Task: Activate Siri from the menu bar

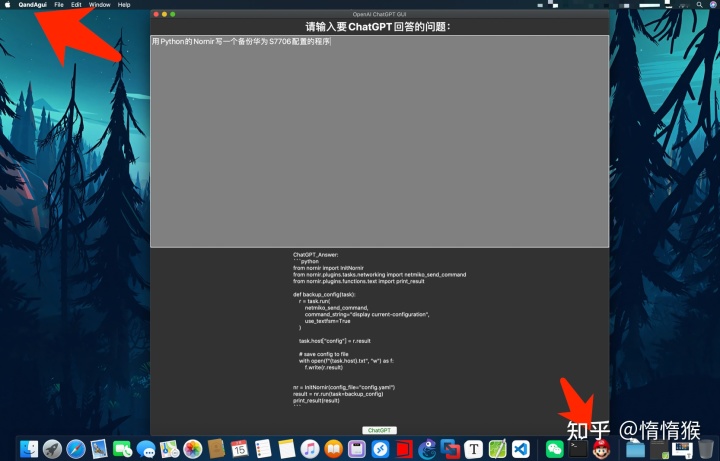Action: click(713, 5)
